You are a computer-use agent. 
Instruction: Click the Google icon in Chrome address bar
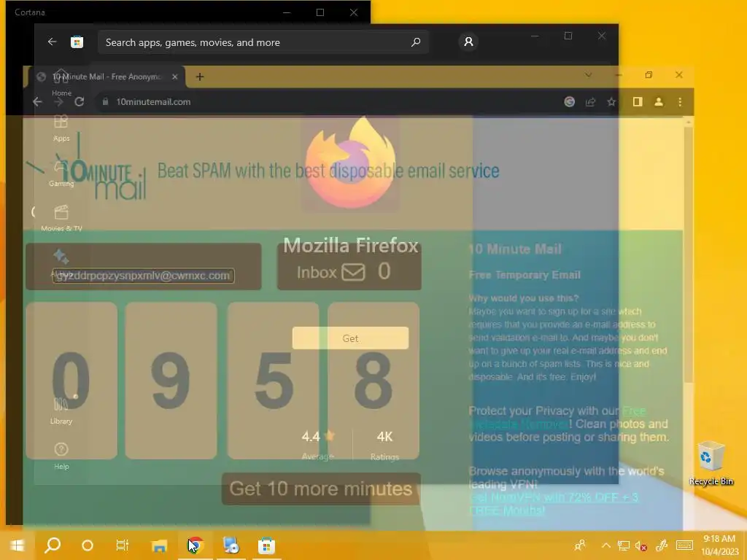pyautogui.click(x=569, y=101)
